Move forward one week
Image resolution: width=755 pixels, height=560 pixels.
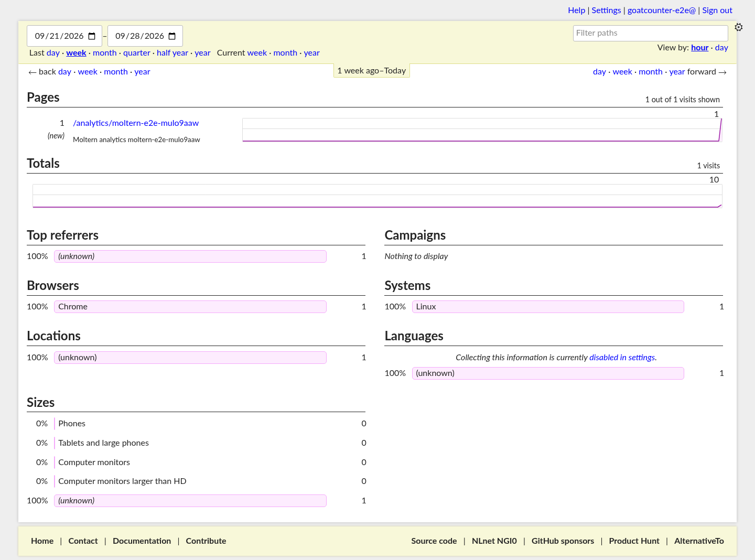(622, 72)
